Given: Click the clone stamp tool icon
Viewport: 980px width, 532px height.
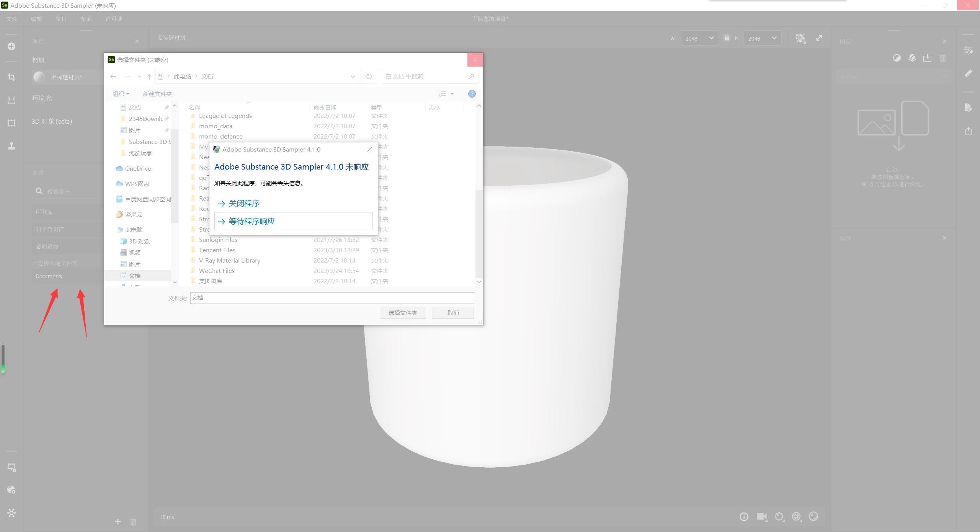Looking at the screenshot, I should point(11,146).
